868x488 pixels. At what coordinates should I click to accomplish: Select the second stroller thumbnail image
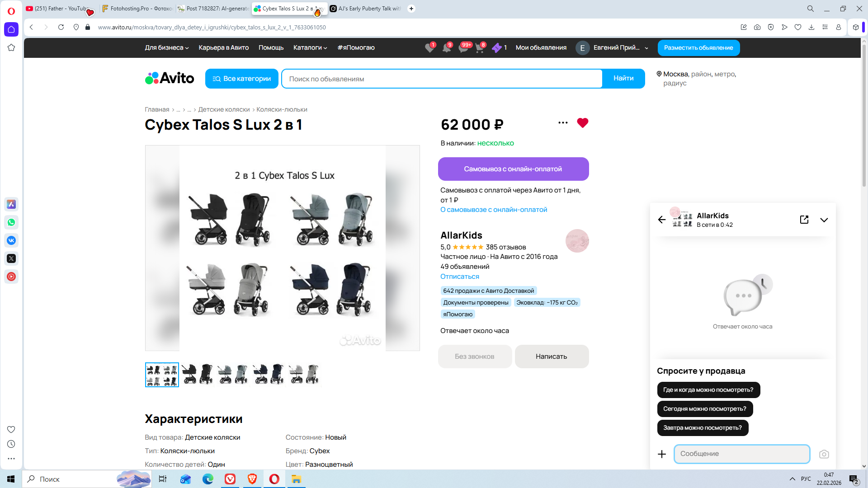tap(198, 375)
